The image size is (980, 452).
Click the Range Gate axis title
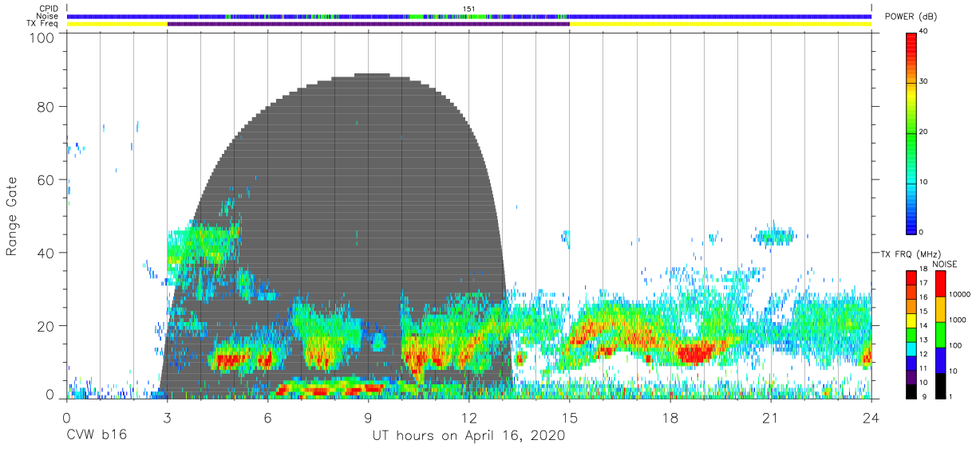tap(12, 218)
